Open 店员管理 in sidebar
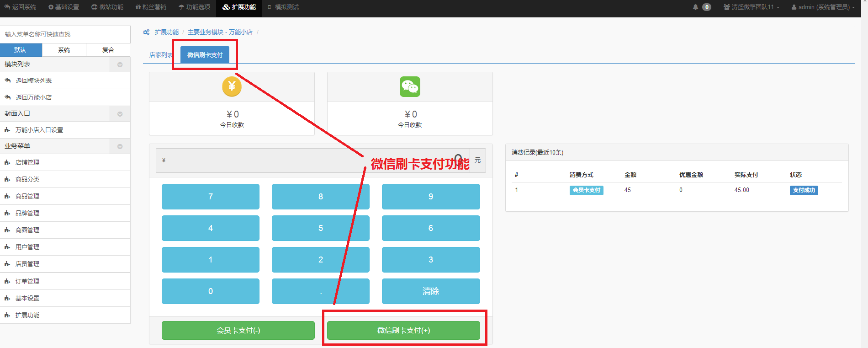This screenshot has height=348, width=868. tap(65, 264)
